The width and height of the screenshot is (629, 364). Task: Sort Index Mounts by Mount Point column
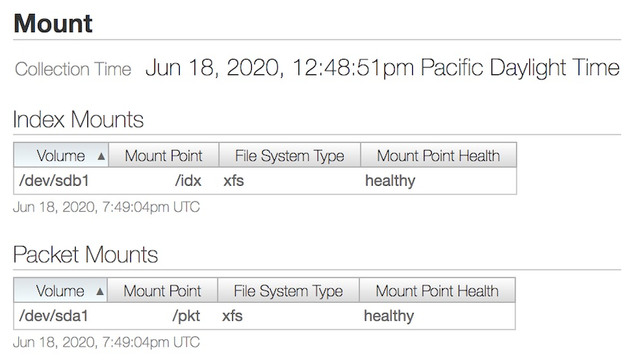[164, 155]
